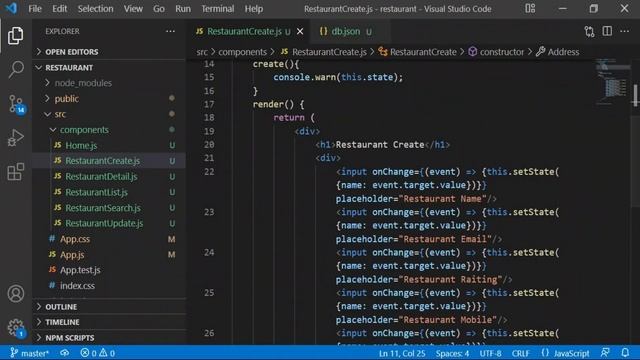This screenshot has height=360, width=640.
Task: Open the Run menu
Action: (183, 9)
